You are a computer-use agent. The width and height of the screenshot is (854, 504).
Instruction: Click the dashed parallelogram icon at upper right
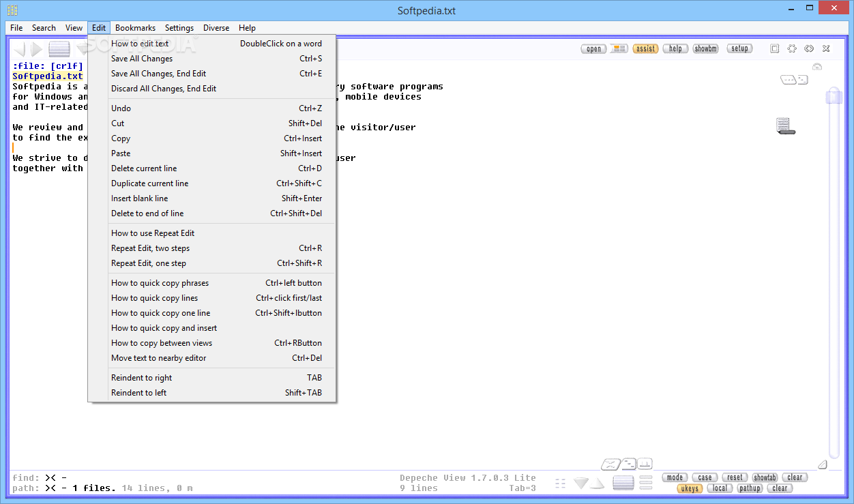coord(789,80)
